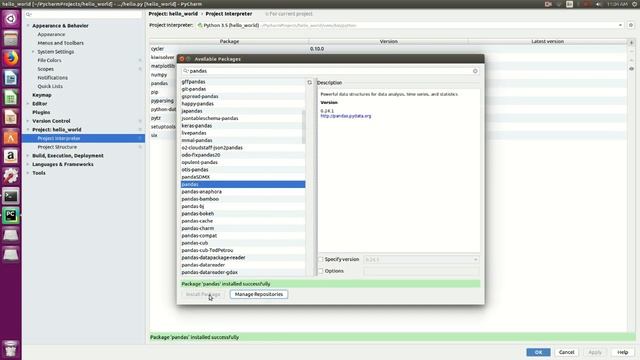640x360 pixels.
Task: Click the plus install package icon
Action: tap(631, 42)
